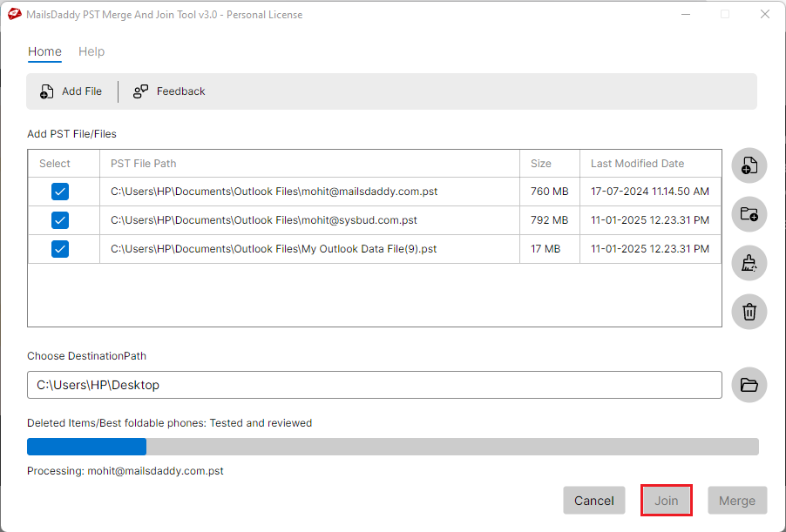Click the Processing: mohit@mailsdaddy.com.pst status text
This screenshot has height=532, width=786.
(125, 471)
